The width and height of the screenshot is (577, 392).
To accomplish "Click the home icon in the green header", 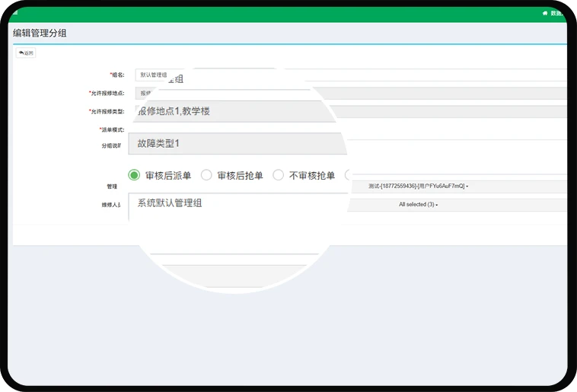I will [544, 13].
